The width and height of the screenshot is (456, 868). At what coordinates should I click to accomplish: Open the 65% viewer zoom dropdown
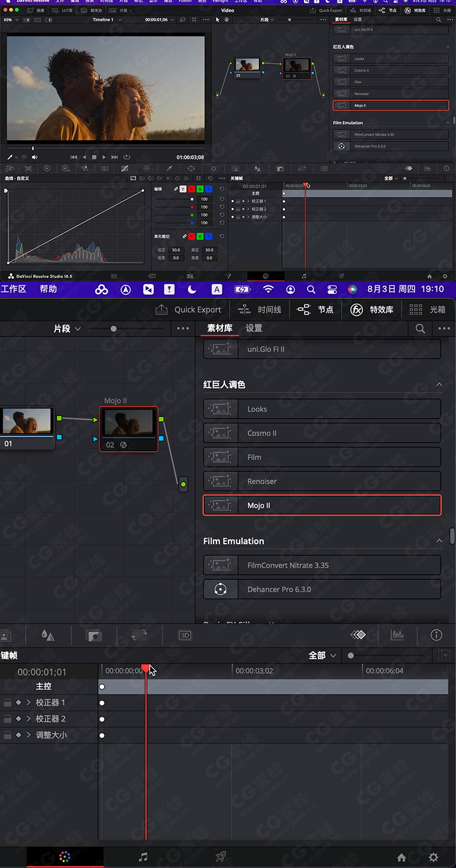[10, 19]
